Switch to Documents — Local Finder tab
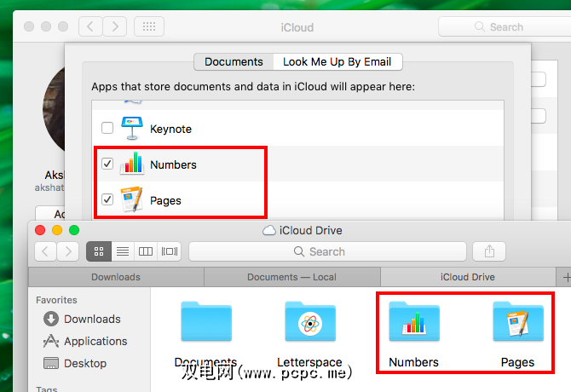The height and width of the screenshot is (392, 571). pyautogui.click(x=291, y=277)
